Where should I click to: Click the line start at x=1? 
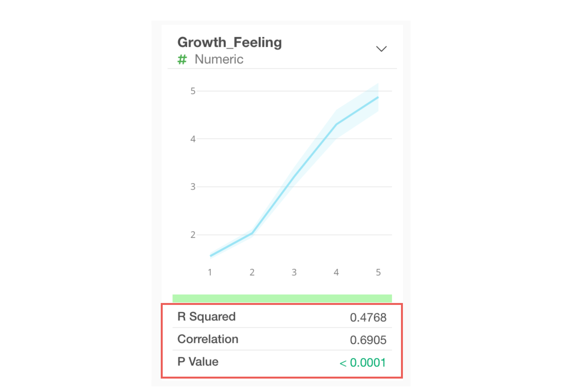click(x=210, y=256)
